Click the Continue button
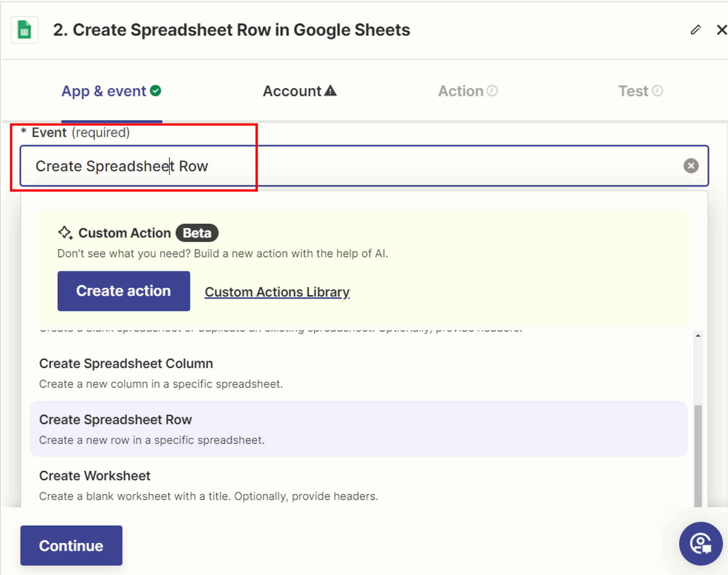The height and width of the screenshot is (575, 728). 71,545
